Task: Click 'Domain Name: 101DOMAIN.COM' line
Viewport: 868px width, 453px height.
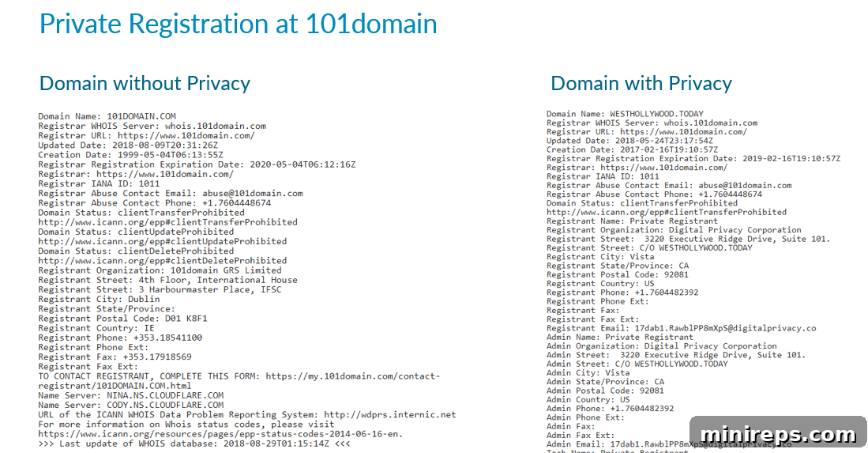Action: pos(107,116)
